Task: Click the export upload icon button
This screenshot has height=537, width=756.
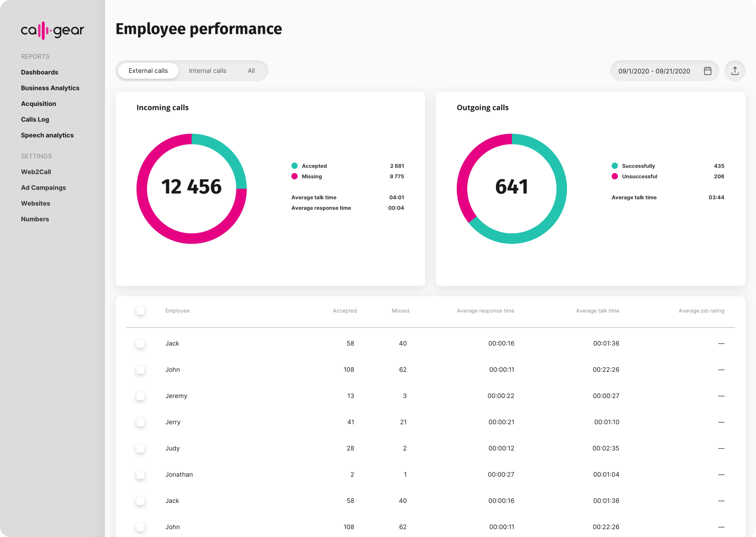Action: (x=734, y=71)
